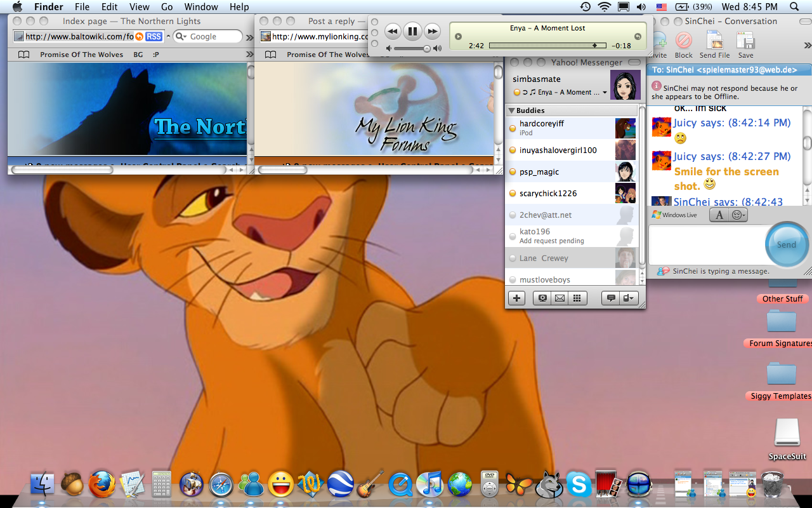This screenshot has width=812, height=508.
Task: Open Skype from the Dock
Action: point(579,485)
